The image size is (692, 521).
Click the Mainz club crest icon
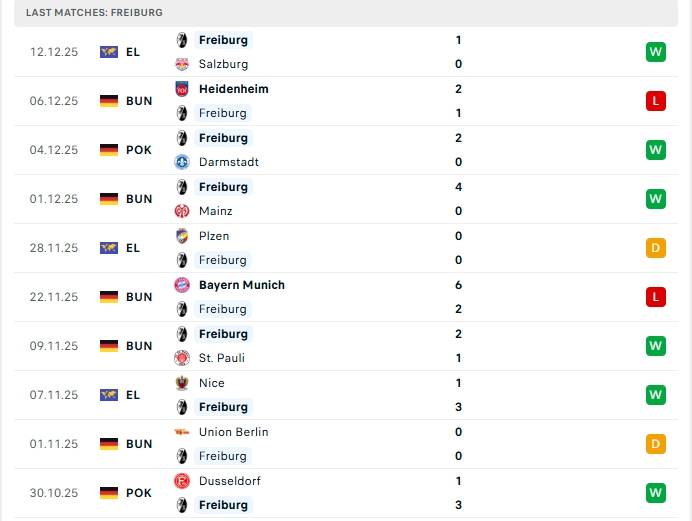pyautogui.click(x=182, y=211)
